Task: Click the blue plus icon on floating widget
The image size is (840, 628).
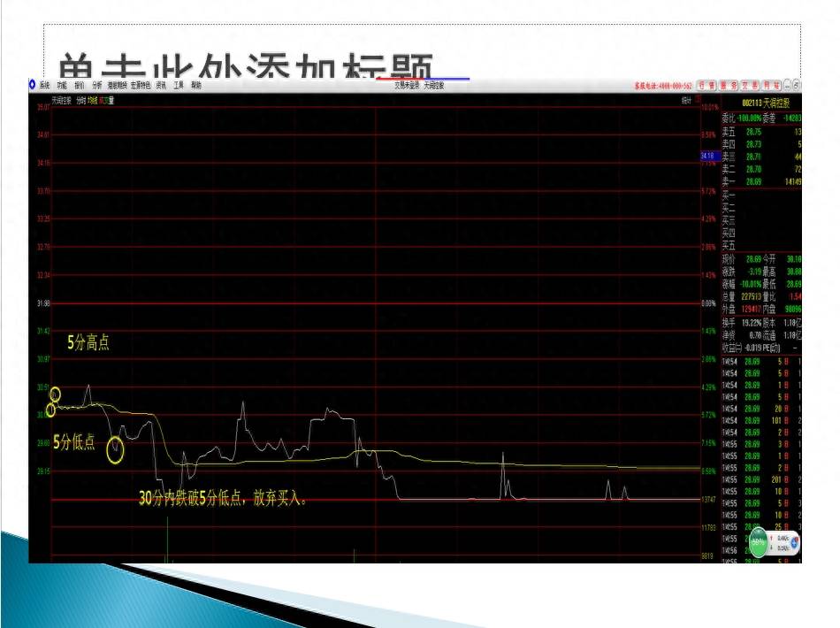Action: [x=795, y=542]
